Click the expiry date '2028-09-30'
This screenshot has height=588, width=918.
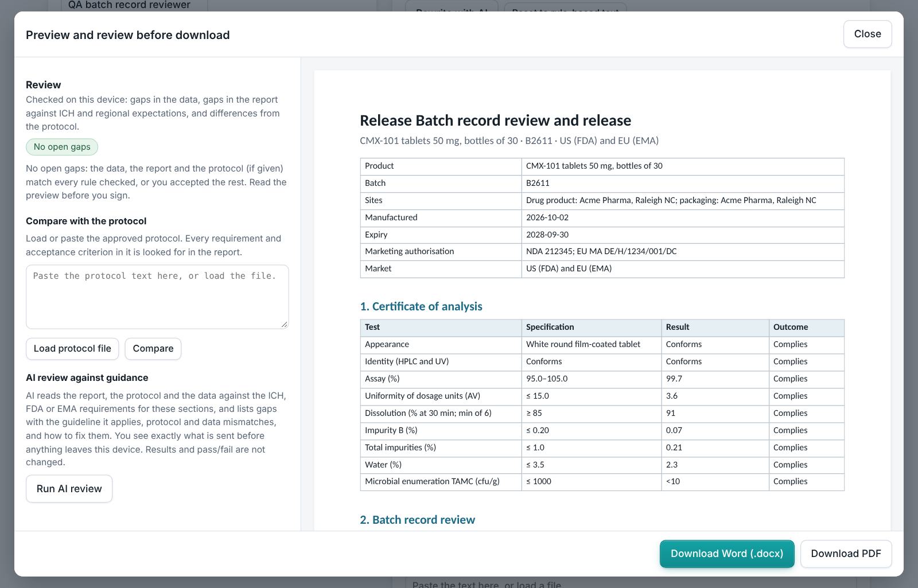click(x=547, y=235)
